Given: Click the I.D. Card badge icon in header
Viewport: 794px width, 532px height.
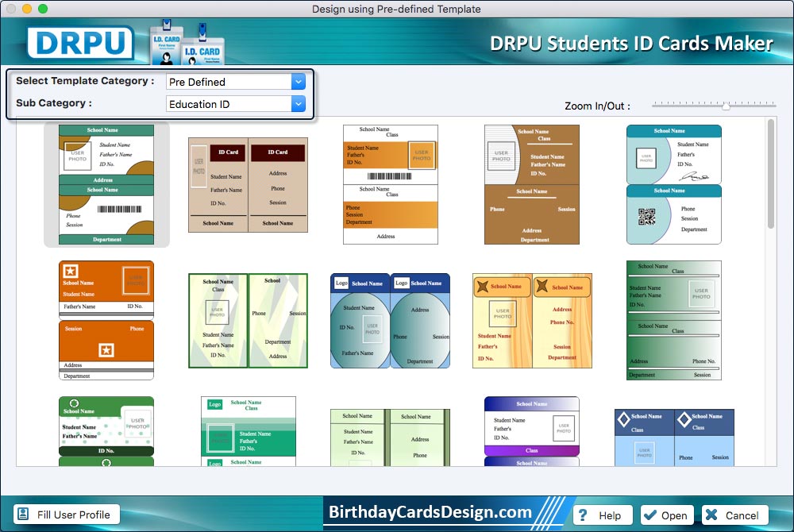Looking at the screenshot, I should tap(187, 43).
